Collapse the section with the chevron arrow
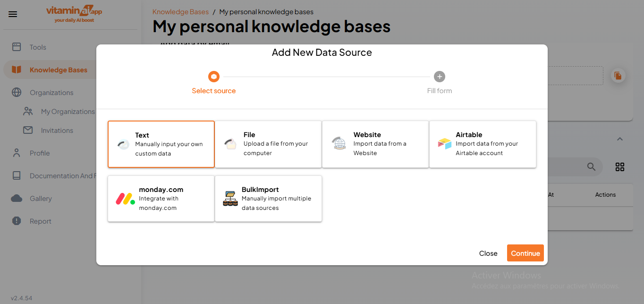The image size is (644, 304). point(619,139)
